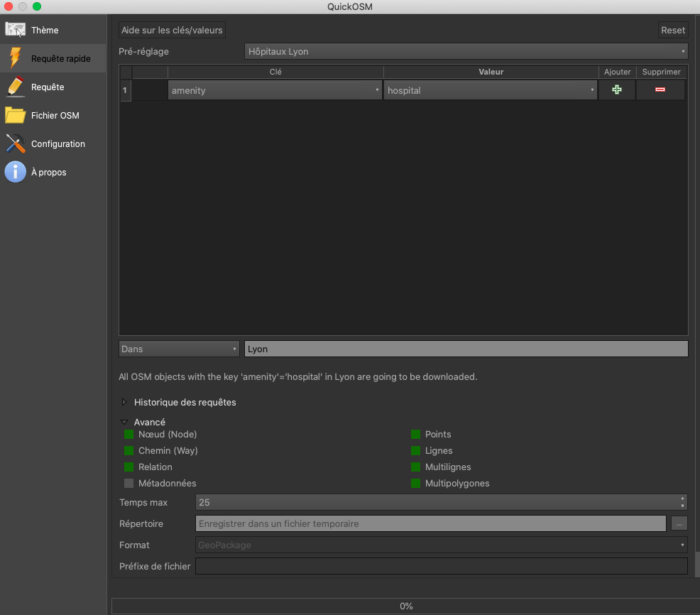Open the Pré-réglage Hôpitaux Lyon dropdown
700x615 pixels.
click(x=466, y=51)
